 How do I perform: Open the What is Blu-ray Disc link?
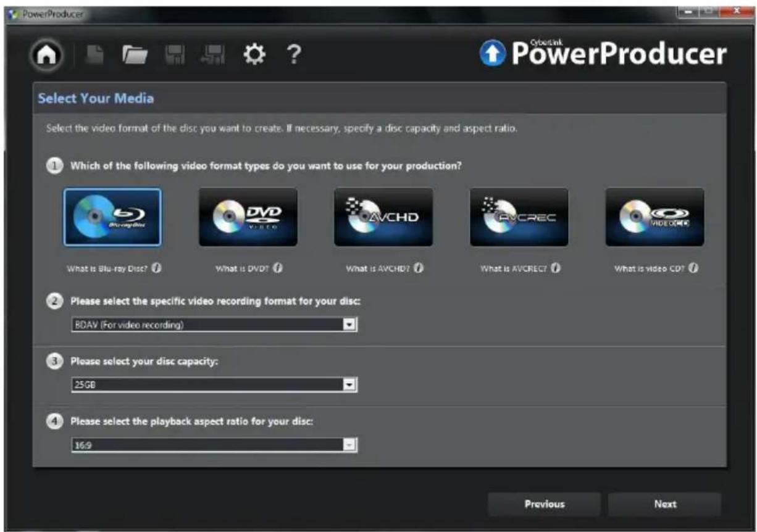coord(108,269)
